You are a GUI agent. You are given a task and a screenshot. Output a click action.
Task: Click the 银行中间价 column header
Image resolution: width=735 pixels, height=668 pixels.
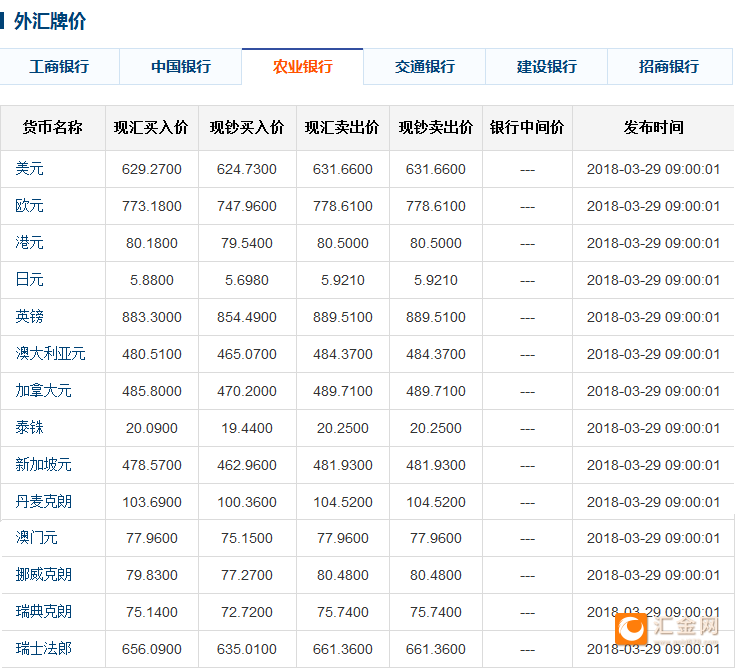point(527,128)
